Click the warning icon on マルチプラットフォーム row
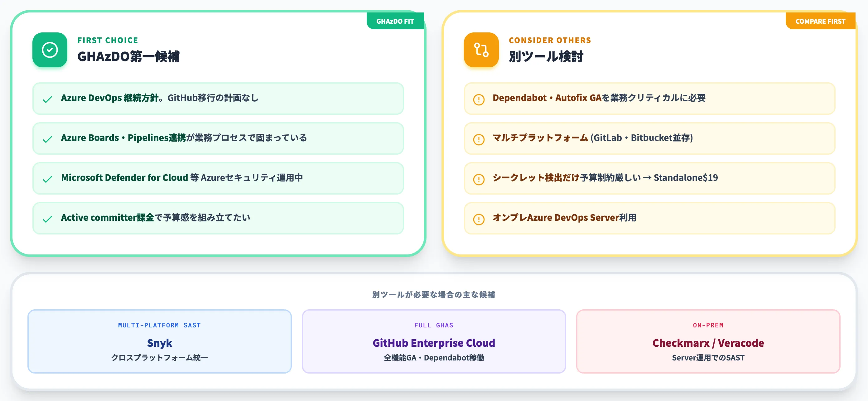Image resolution: width=868 pixels, height=401 pixels. [x=479, y=139]
